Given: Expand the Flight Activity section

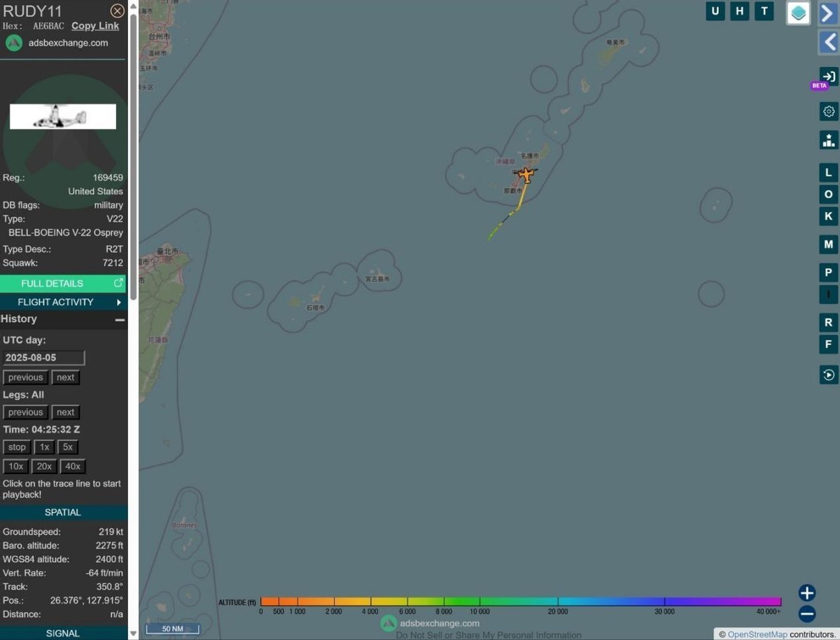Looking at the screenshot, I should (x=63, y=302).
